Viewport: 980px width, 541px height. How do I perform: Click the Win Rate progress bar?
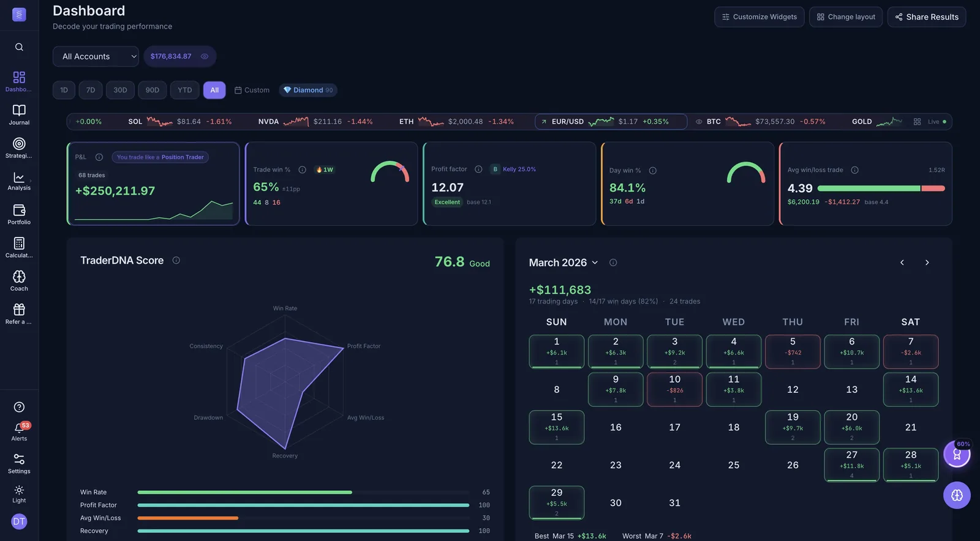coord(303,492)
